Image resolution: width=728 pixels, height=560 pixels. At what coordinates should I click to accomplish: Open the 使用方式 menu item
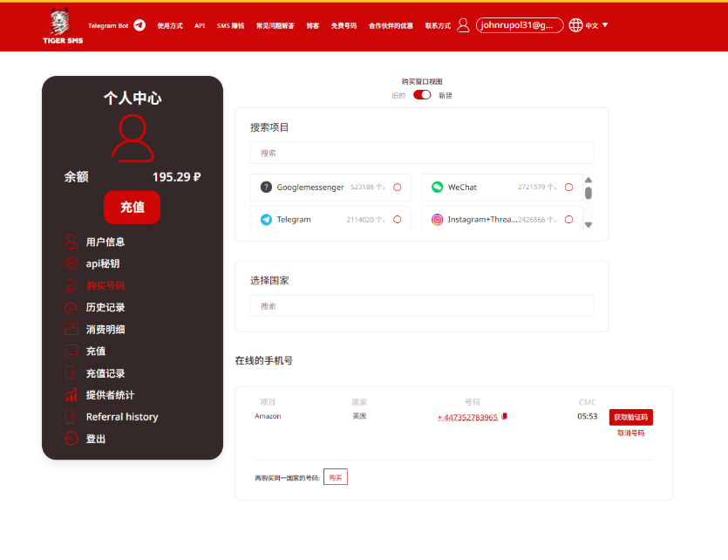170,25
